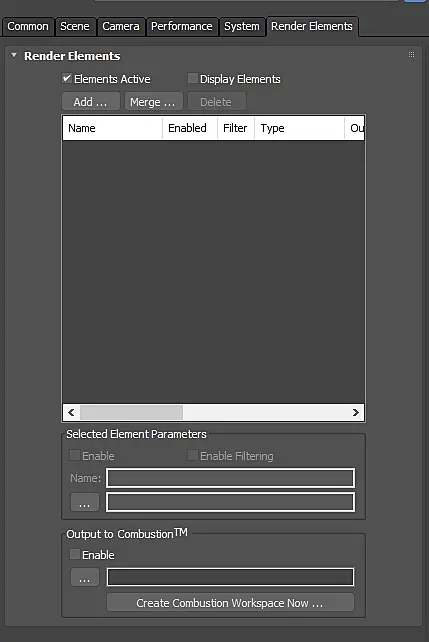Click the Combustion file browse ... button

(x=85, y=577)
